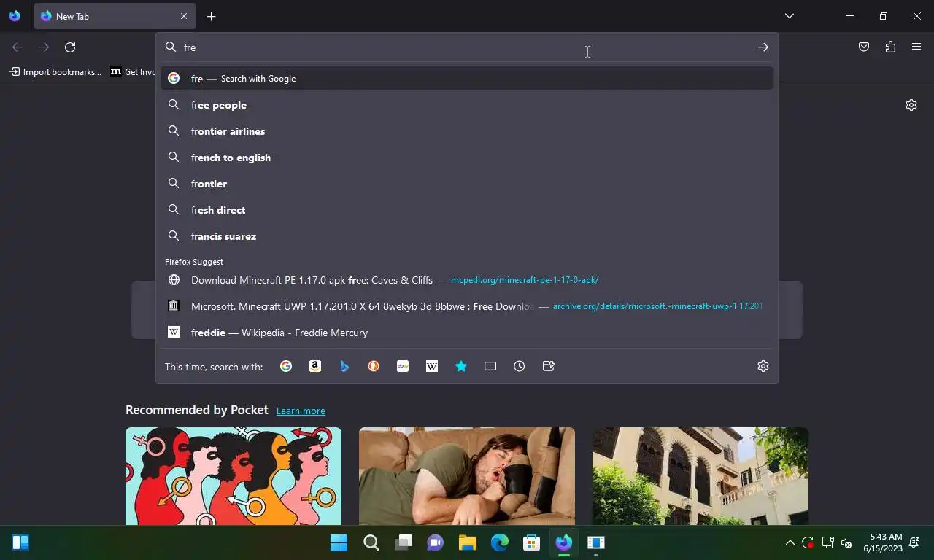Search this time with eBay
This screenshot has width=934, height=560.
pyautogui.click(x=403, y=366)
